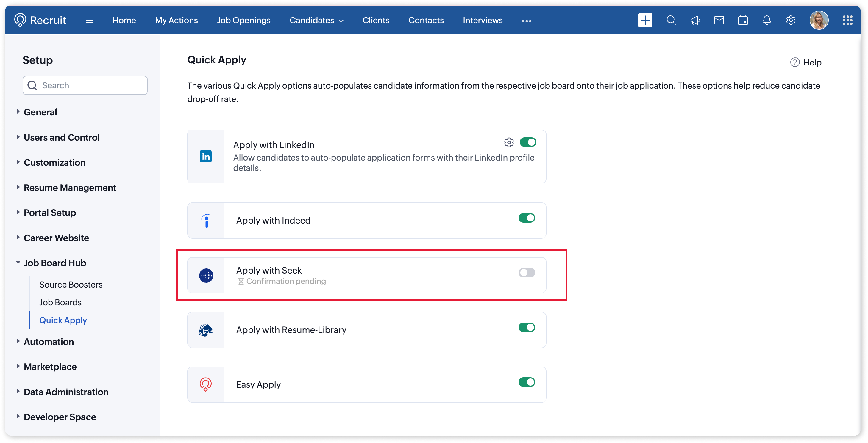Open the notifications bell
The width and height of the screenshot is (868, 443).
pos(766,20)
